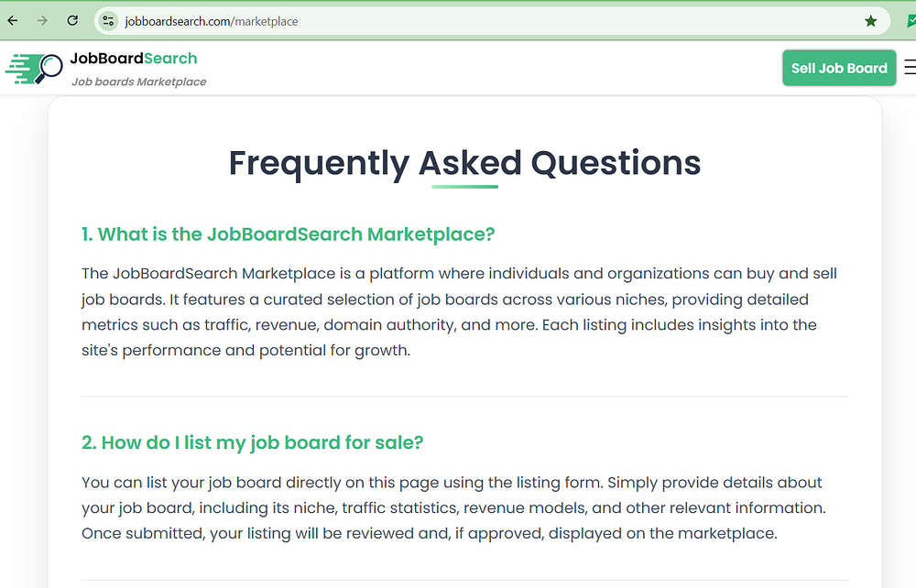
Task: Click the Job boards Marketplace tagline
Action: click(x=139, y=82)
